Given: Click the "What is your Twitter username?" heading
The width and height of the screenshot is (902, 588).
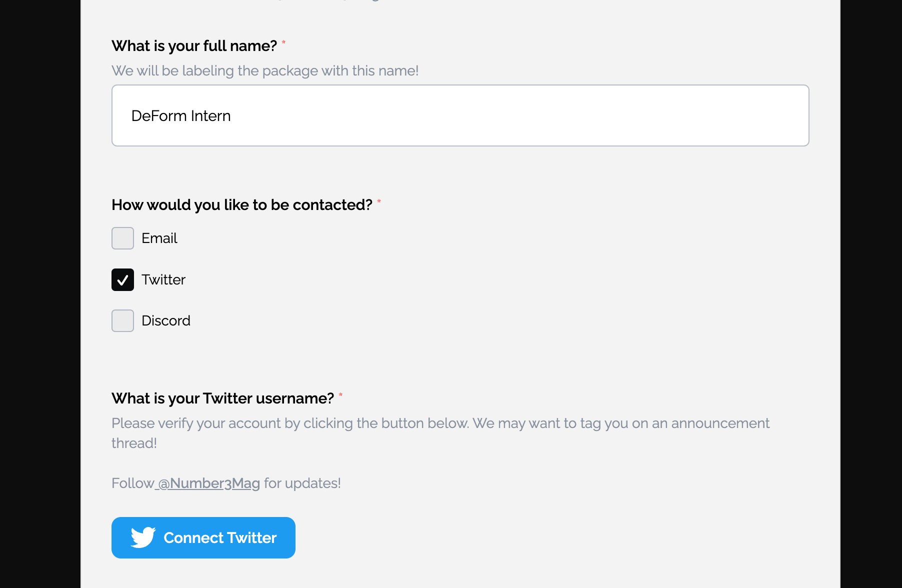Looking at the screenshot, I should [222, 398].
